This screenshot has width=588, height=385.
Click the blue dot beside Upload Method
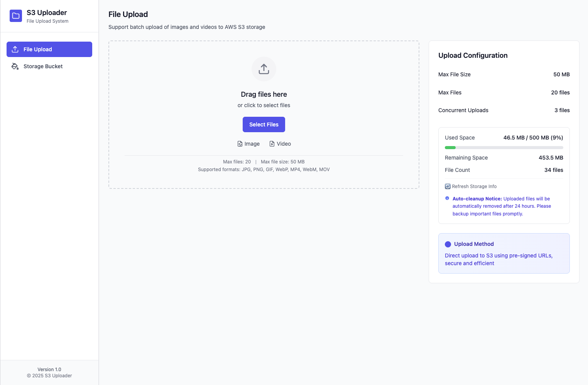(448, 244)
